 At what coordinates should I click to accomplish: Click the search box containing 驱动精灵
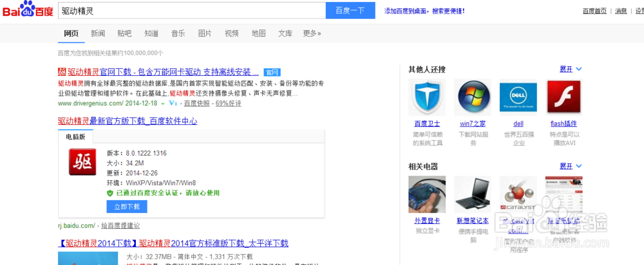192,10
